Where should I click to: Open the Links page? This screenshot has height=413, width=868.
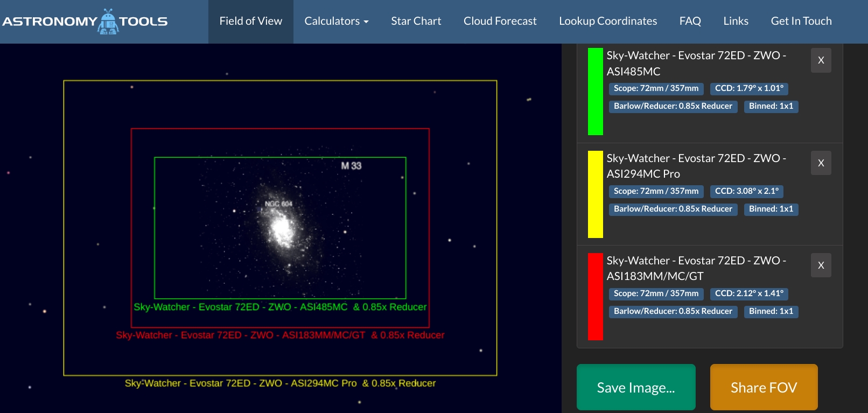point(736,22)
